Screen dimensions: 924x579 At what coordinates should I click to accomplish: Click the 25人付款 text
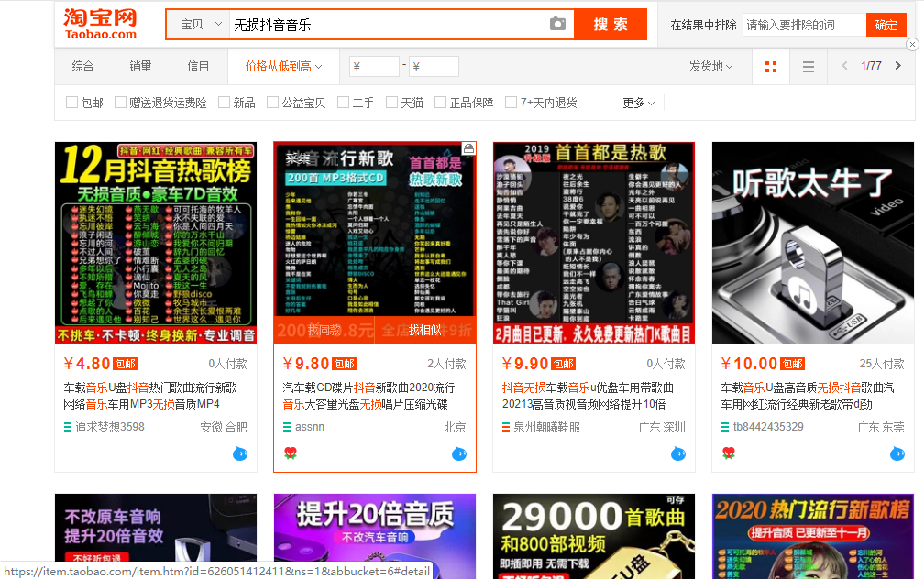tap(882, 364)
